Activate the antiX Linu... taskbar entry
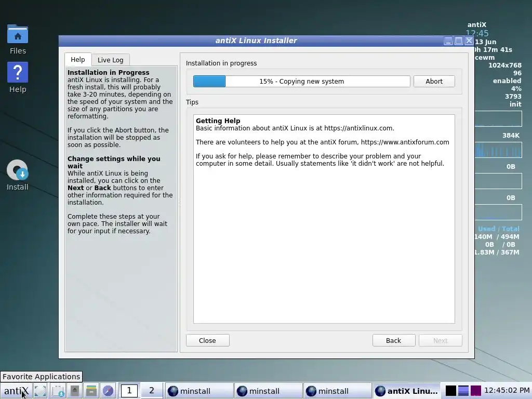Viewport: 532px width, 399px height. [406, 391]
